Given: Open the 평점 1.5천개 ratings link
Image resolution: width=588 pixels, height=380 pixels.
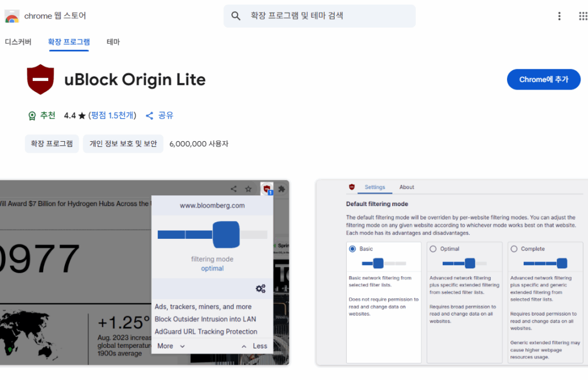Looking at the screenshot, I should (113, 115).
